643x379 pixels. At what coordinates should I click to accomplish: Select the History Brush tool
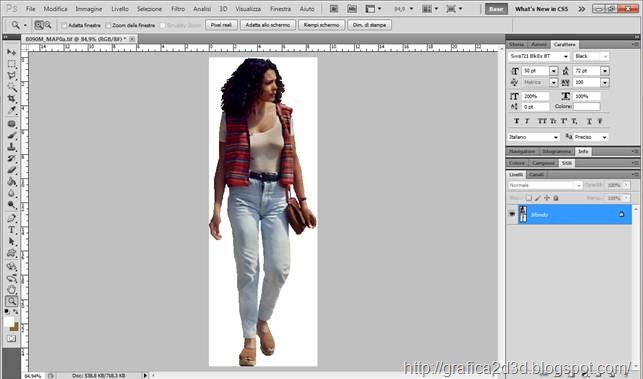pyautogui.click(x=11, y=158)
